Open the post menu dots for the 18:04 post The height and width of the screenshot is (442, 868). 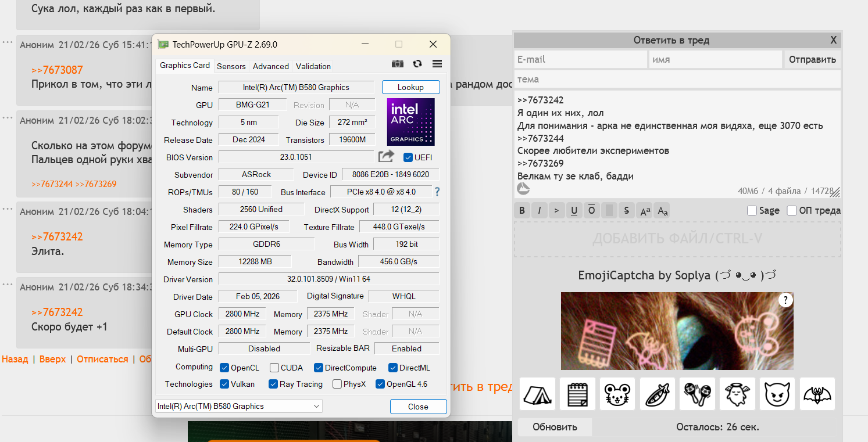click(7, 209)
